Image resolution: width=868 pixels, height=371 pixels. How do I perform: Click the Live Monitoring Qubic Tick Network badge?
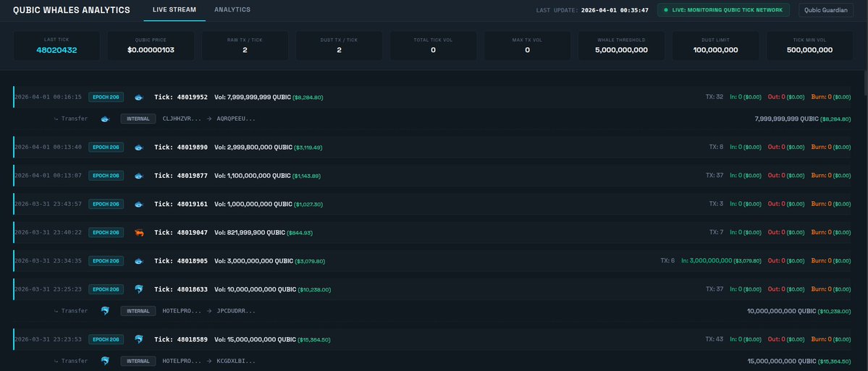coord(723,10)
